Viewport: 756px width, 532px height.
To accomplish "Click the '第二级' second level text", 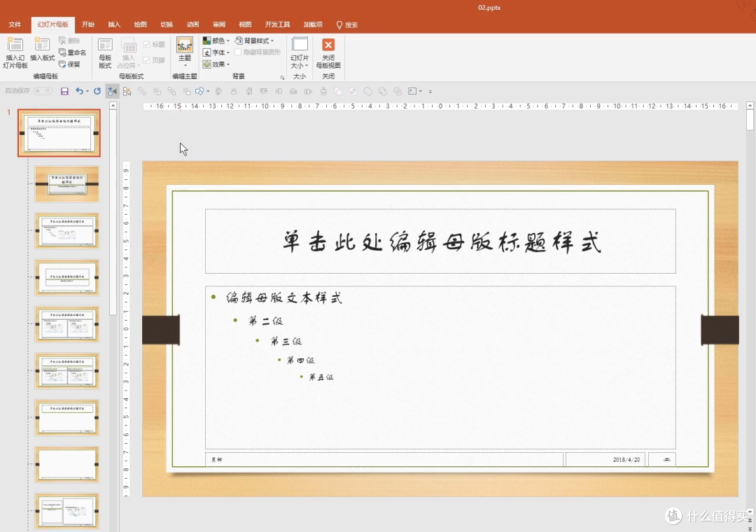I will (x=265, y=321).
